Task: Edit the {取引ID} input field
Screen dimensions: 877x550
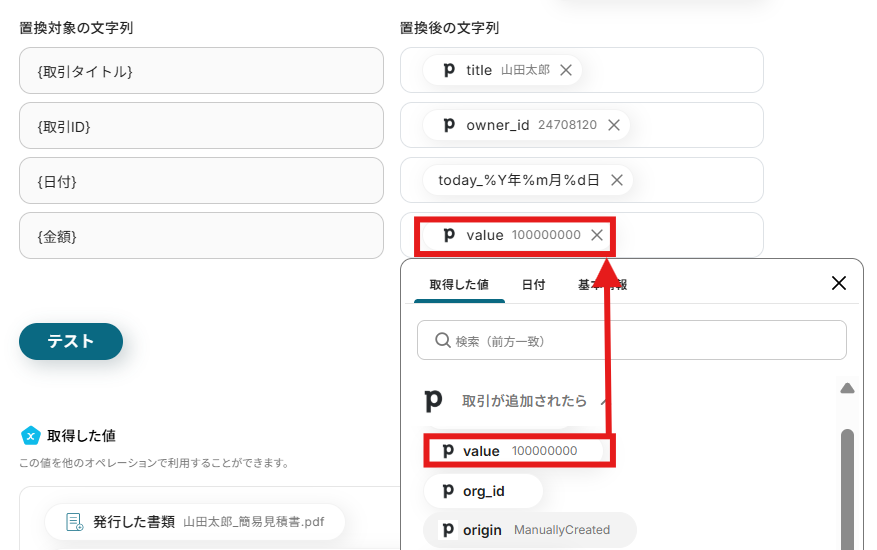Action: click(x=201, y=125)
